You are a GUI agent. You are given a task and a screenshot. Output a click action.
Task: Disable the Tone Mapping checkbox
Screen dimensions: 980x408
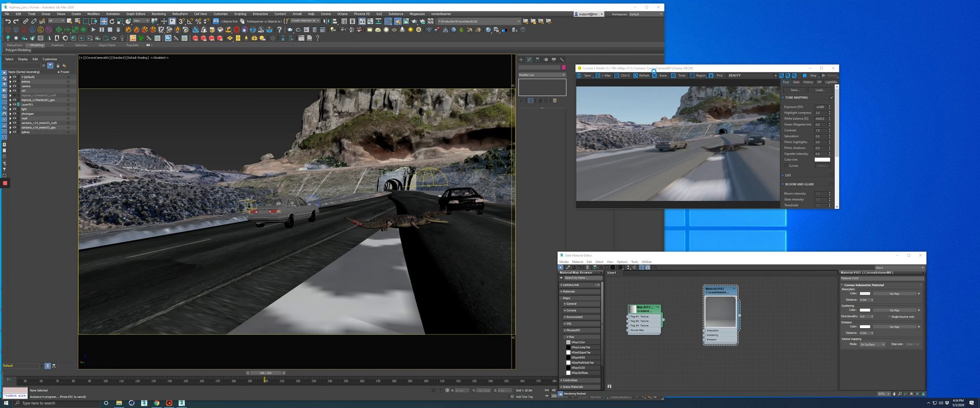point(831,97)
